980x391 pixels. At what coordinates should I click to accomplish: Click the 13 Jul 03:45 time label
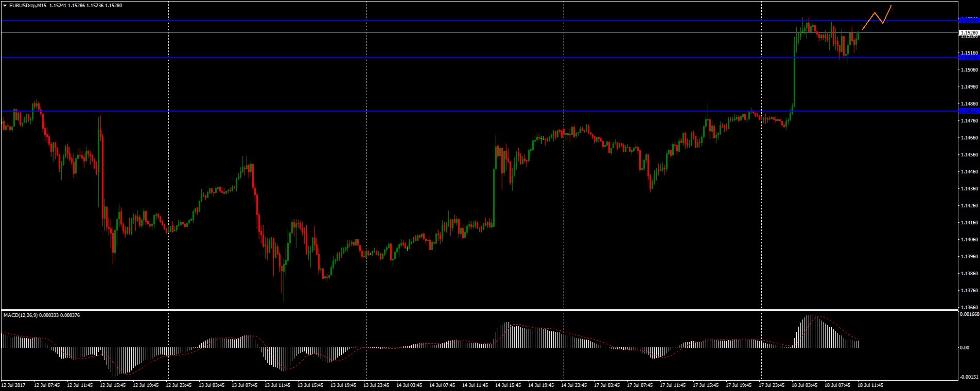click(212, 384)
